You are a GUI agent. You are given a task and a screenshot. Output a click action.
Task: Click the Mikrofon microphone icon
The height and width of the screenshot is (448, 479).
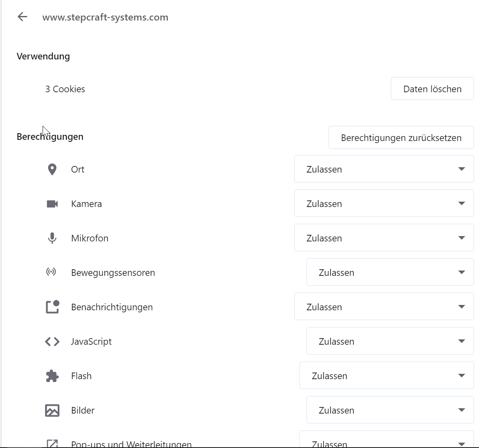(52, 238)
